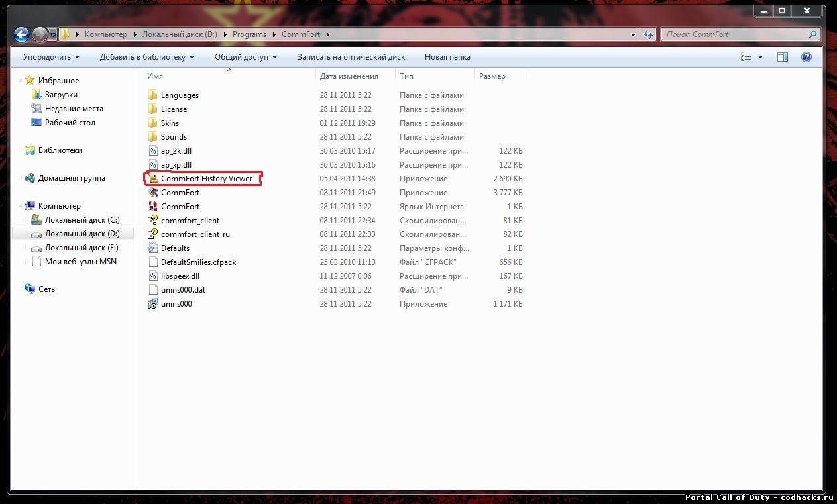Open the address bar history dropdown
The image size is (837, 504).
point(632,34)
